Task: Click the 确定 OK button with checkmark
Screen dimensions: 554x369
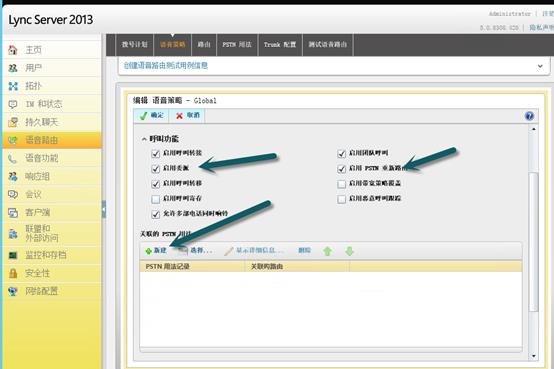Action: click(x=152, y=116)
